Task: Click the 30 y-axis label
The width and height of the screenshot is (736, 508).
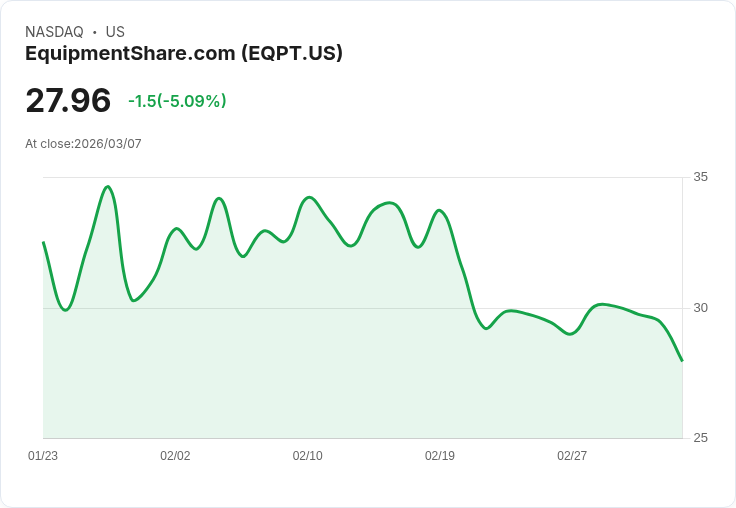Action: [x=700, y=307]
